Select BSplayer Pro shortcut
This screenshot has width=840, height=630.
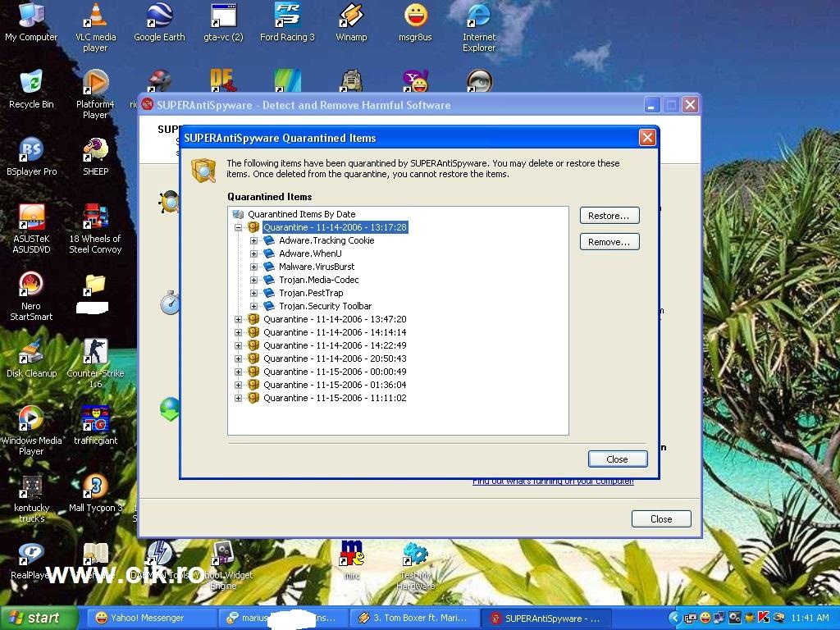[31, 157]
